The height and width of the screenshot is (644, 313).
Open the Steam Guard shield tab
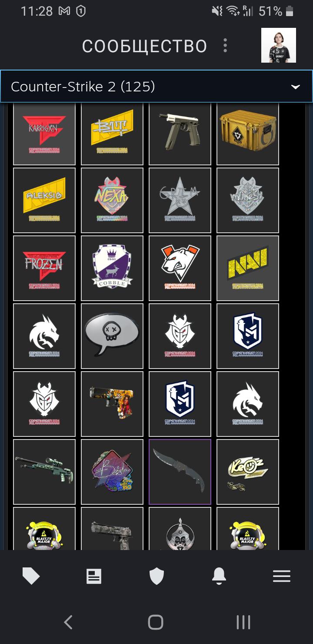click(156, 577)
